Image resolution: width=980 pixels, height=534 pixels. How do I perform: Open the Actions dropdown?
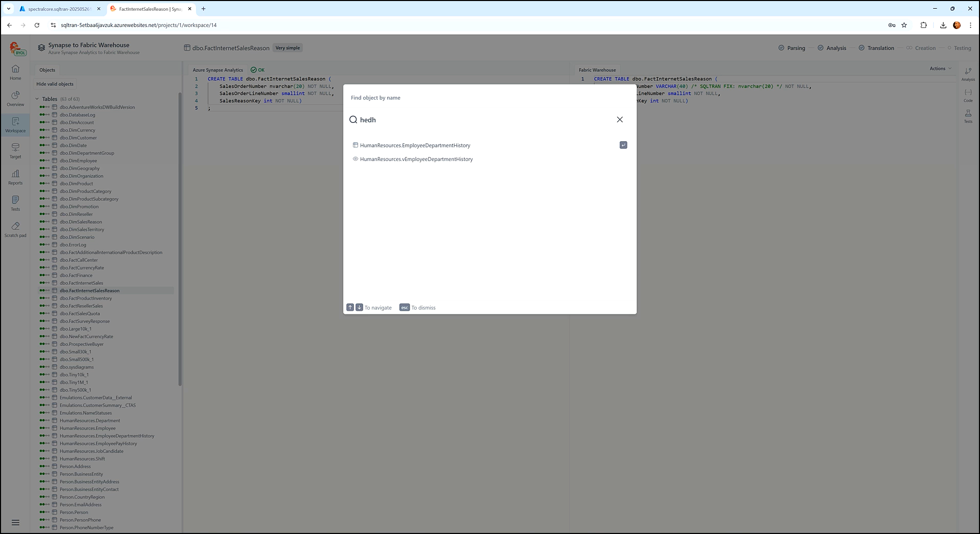[x=940, y=69]
